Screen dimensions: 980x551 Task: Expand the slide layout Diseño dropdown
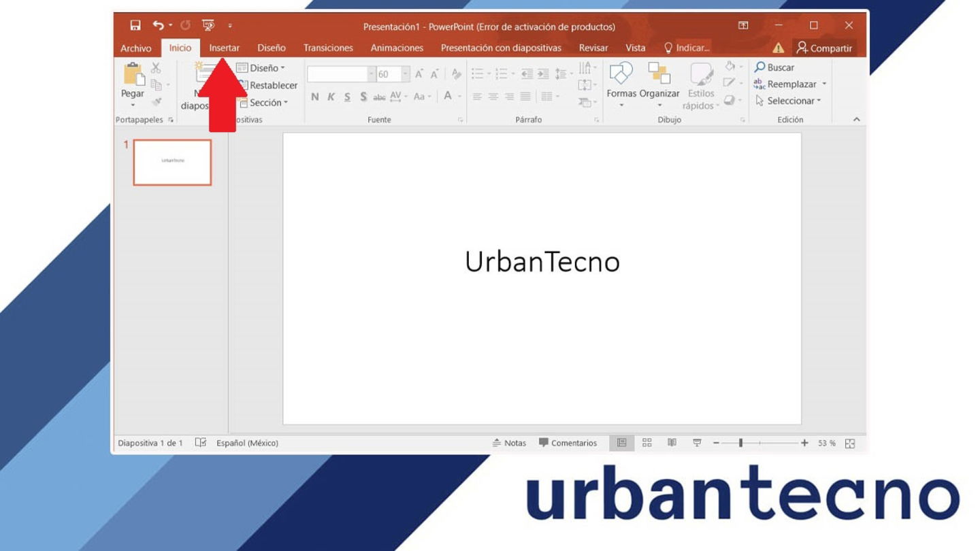(261, 68)
